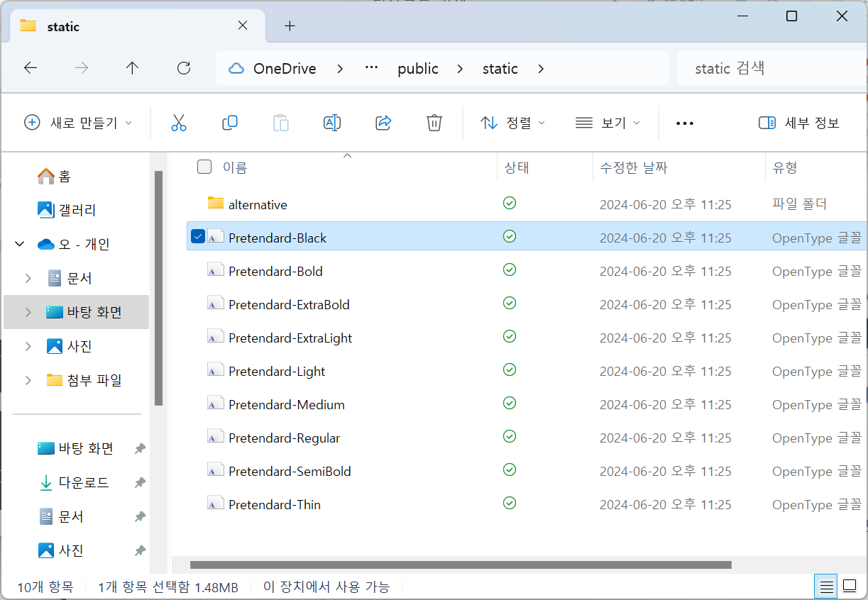
Task: Open 갤러리 in the navigation pane
Action: (67, 210)
